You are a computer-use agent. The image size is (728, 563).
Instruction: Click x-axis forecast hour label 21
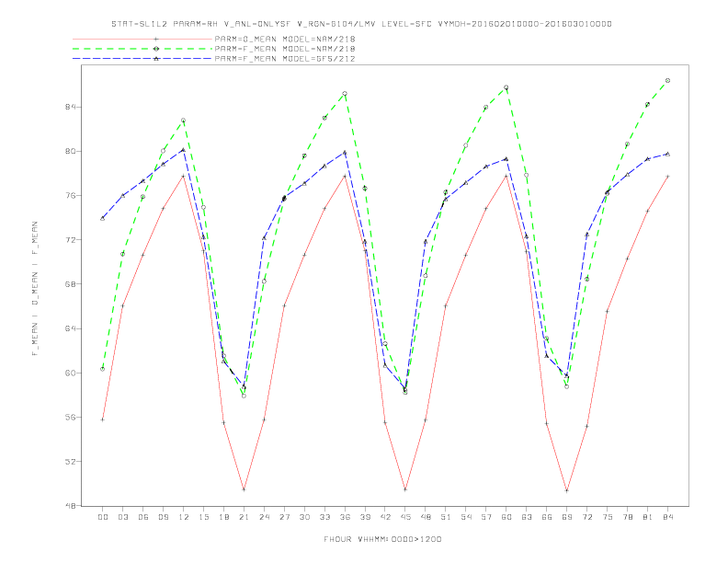[244, 517]
